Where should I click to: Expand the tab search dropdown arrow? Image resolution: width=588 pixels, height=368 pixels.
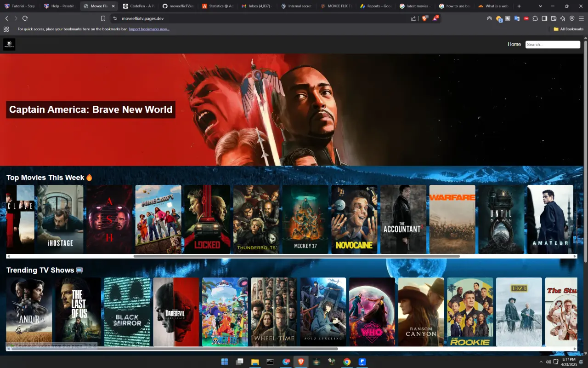540,6
